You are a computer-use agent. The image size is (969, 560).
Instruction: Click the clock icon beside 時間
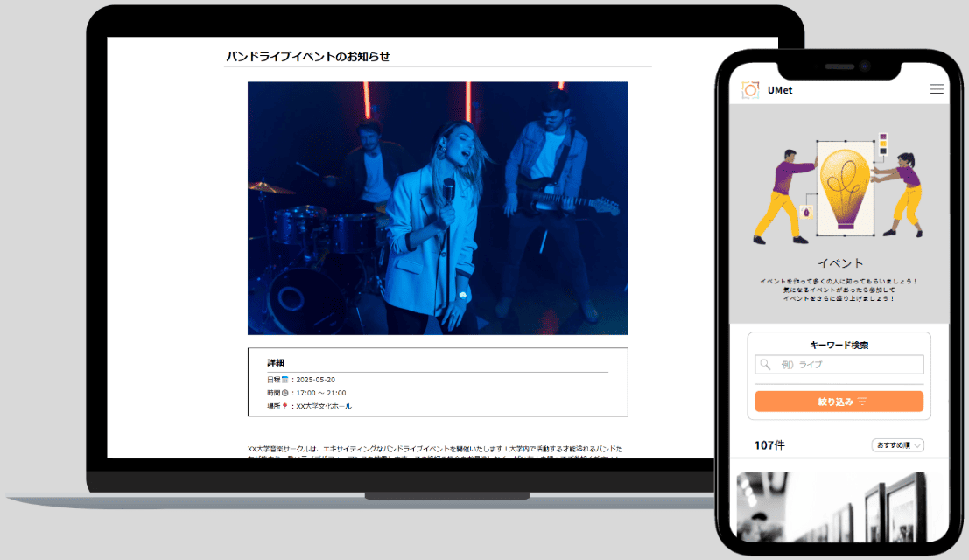click(285, 393)
